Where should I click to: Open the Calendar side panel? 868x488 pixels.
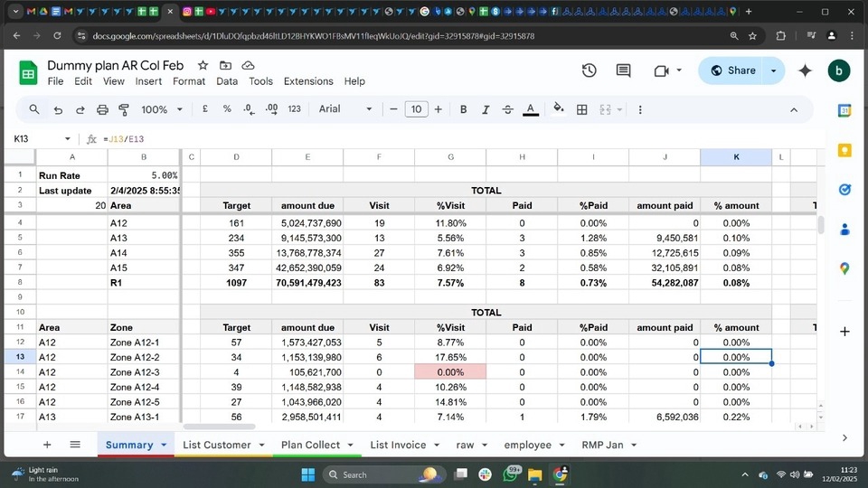(x=844, y=110)
